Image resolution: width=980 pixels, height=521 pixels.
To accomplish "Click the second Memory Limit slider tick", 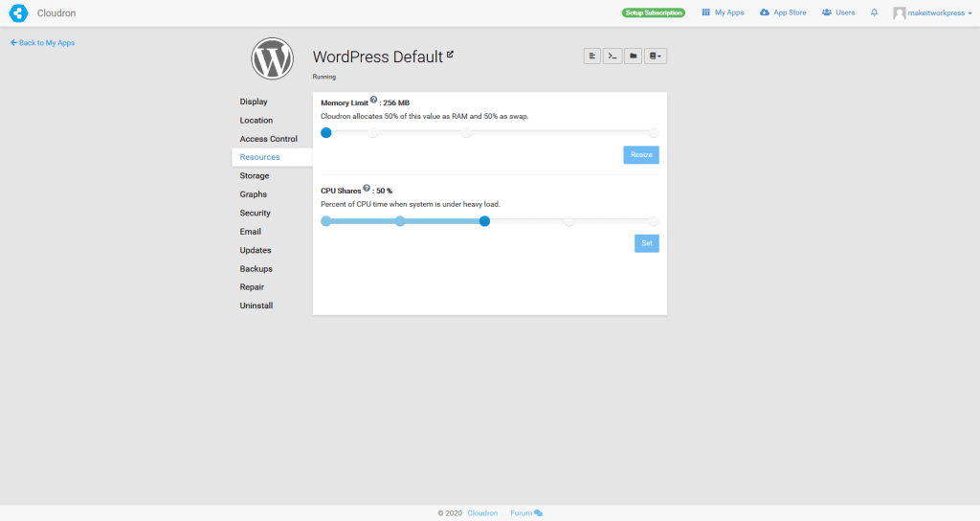I will click(x=372, y=132).
